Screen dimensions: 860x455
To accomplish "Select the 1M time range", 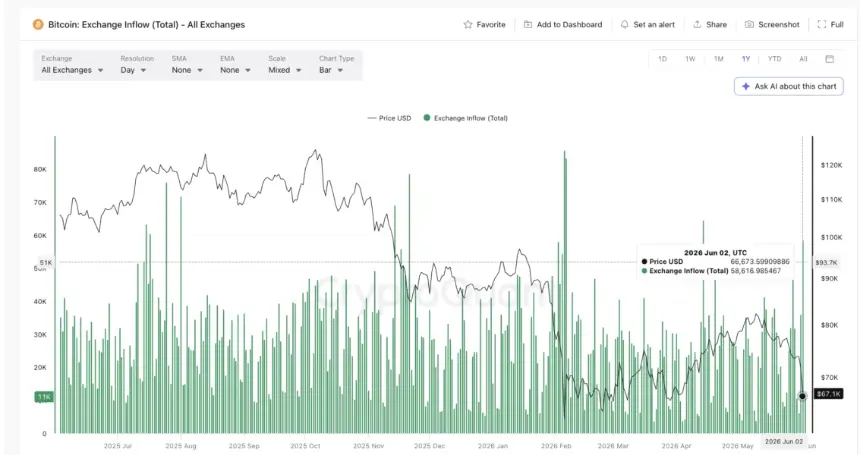I will (718, 59).
